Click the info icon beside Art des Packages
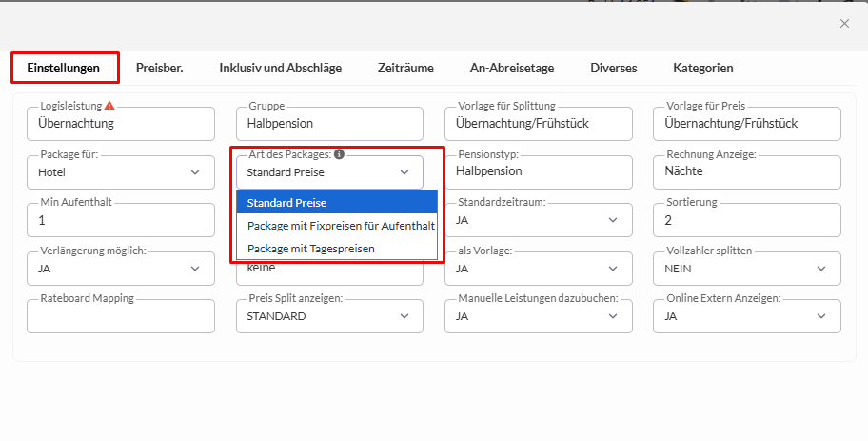Screen dimensions: 868x441 340,153
